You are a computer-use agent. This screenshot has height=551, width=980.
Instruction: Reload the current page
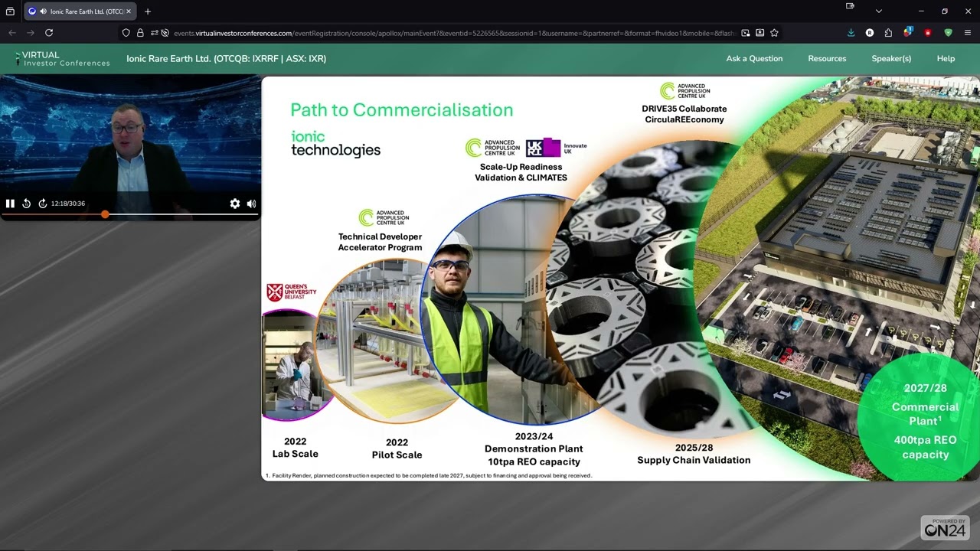pyautogui.click(x=49, y=33)
